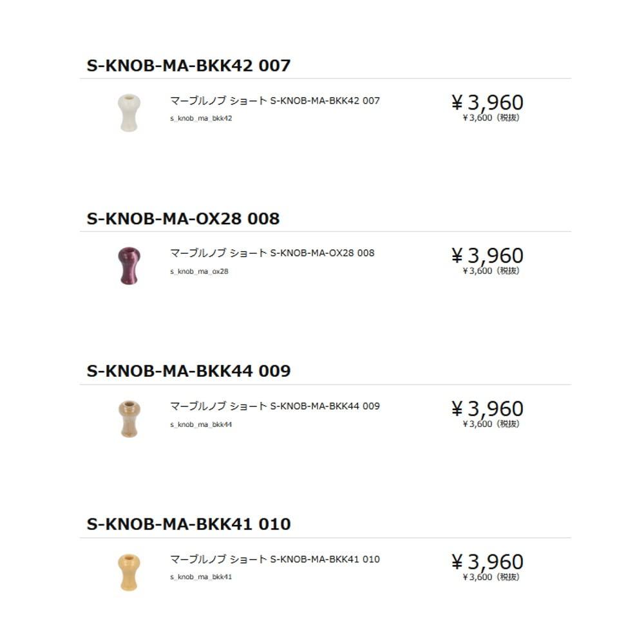Click the s_knob_ma_bkk41 product code
Viewport: 644px width, 644px height.
pyautogui.click(x=201, y=577)
